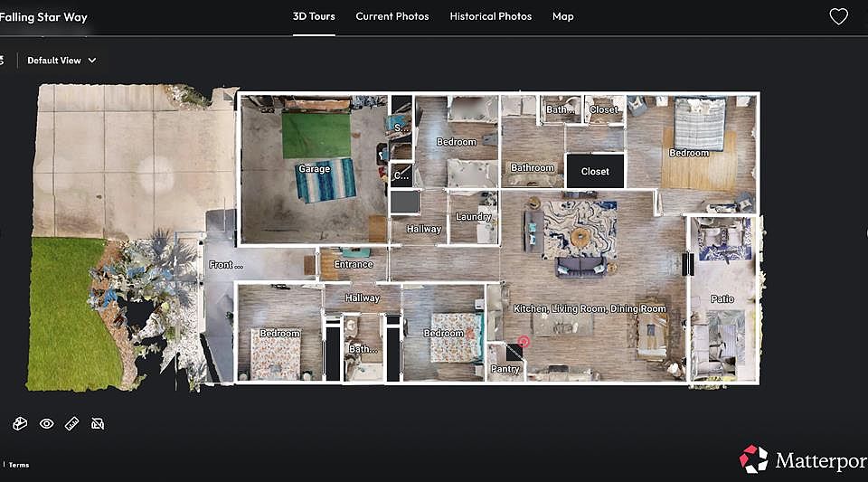This screenshot has height=482, width=868.
Task: Toggle the eye visibility icon
Action: (46, 423)
